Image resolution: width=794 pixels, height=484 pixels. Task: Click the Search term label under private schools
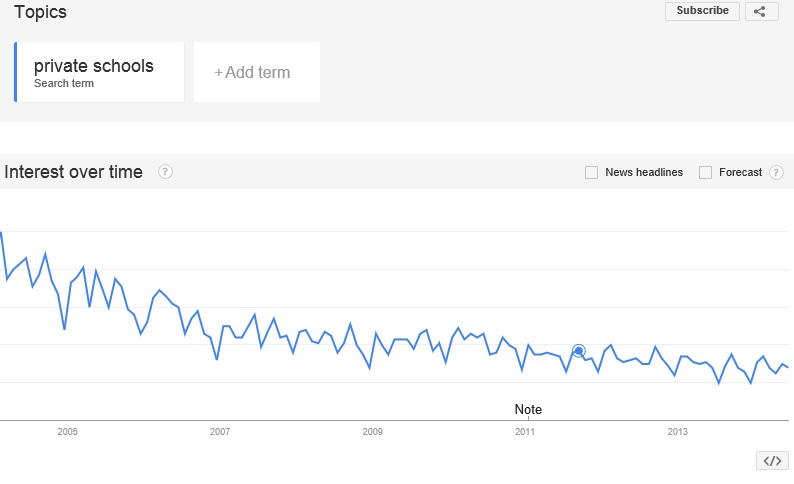pos(64,83)
